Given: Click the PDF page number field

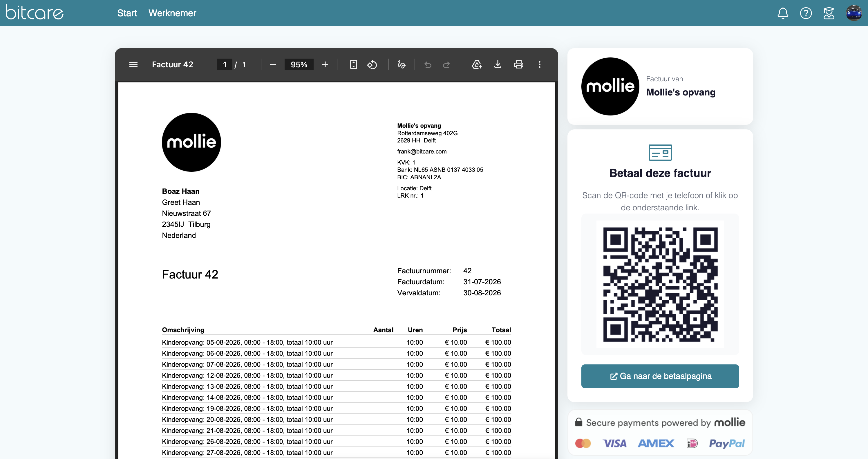Looking at the screenshot, I should click(x=225, y=64).
